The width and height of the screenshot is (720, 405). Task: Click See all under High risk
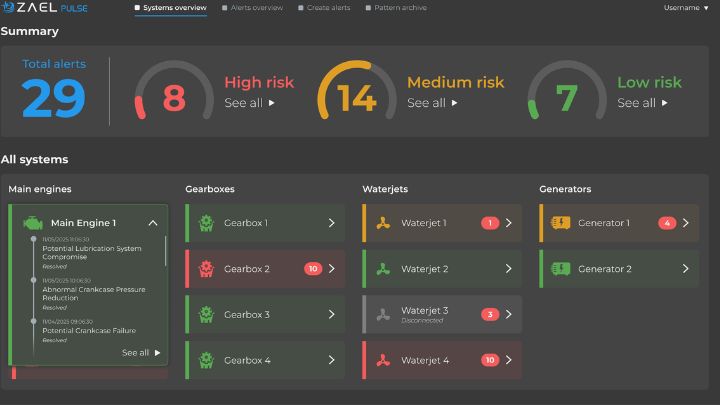(249, 103)
